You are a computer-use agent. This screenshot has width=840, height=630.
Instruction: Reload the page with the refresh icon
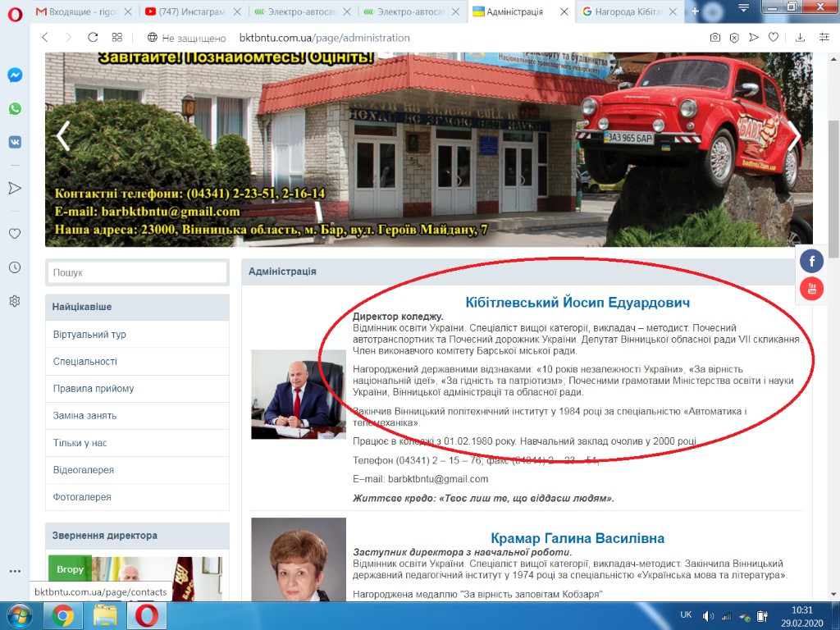tap(93, 38)
